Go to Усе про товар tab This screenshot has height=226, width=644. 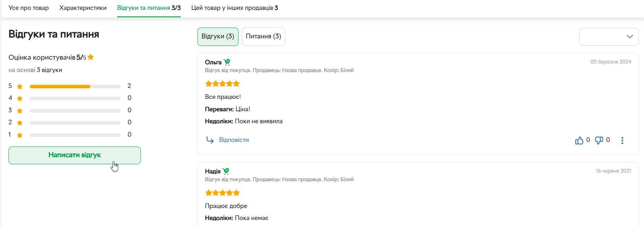[x=29, y=8]
